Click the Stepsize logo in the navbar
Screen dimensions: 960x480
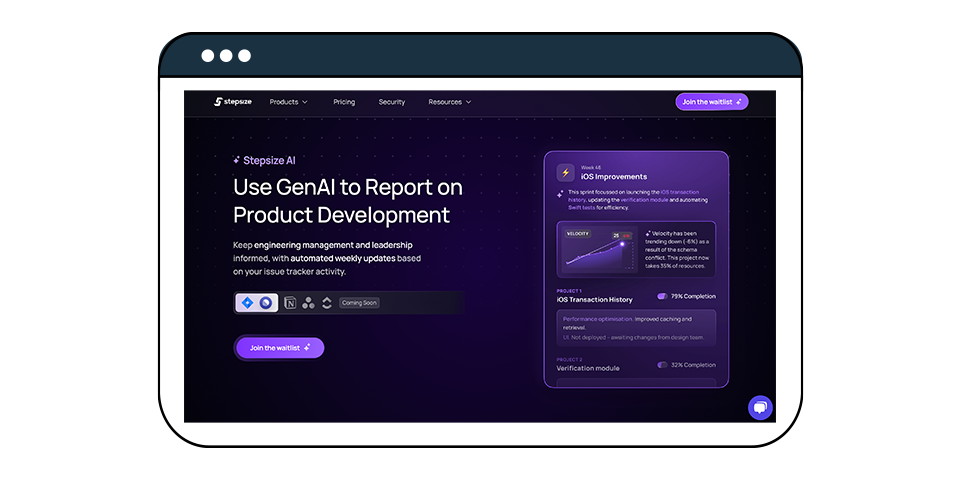click(233, 102)
